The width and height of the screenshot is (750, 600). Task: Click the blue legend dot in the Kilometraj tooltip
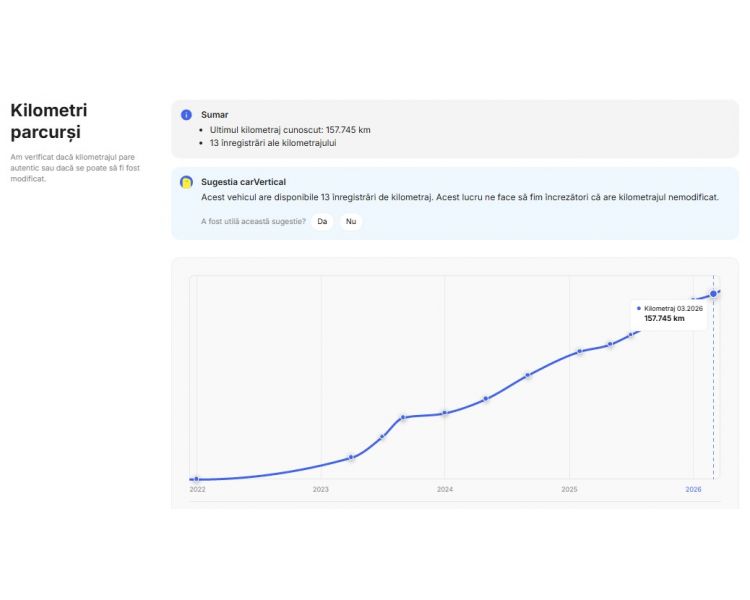(639, 309)
